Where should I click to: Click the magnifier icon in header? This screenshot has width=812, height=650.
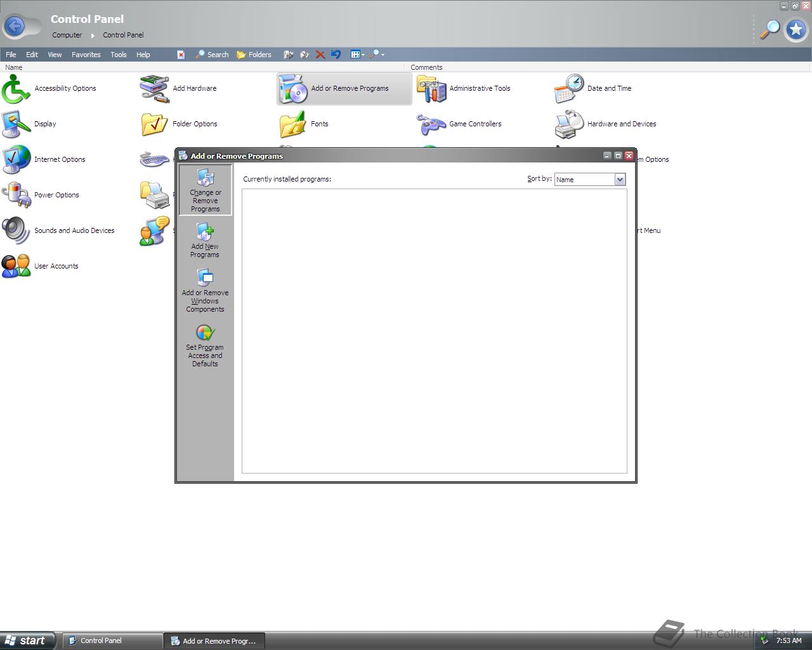770,29
